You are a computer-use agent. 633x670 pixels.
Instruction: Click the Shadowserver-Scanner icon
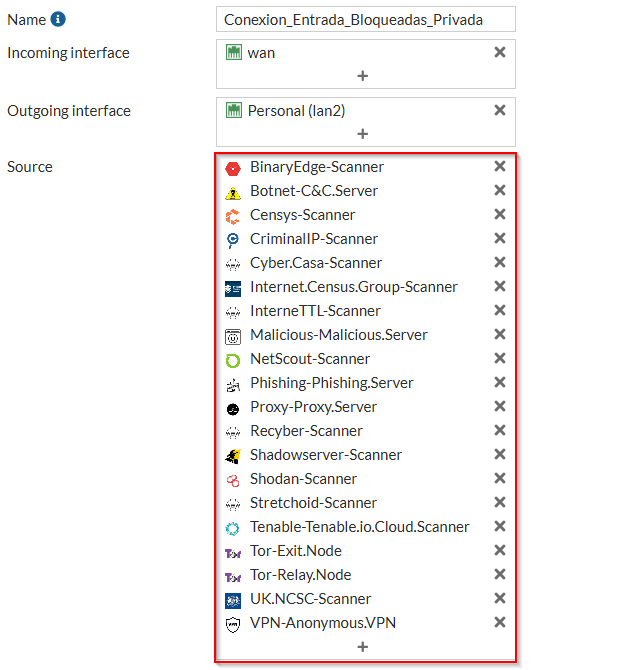tap(233, 455)
